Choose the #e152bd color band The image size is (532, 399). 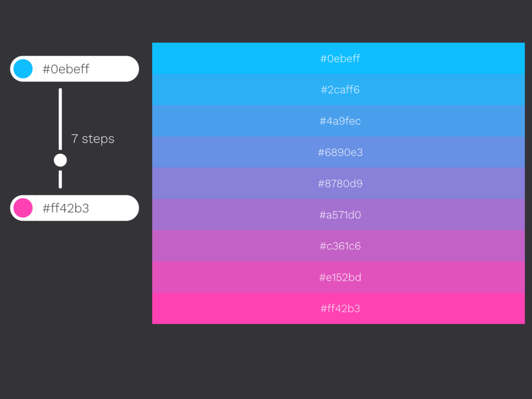click(338, 277)
